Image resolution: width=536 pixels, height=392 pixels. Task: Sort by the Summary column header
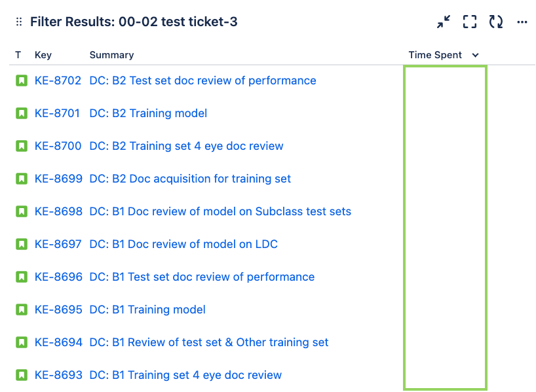pyautogui.click(x=111, y=55)
